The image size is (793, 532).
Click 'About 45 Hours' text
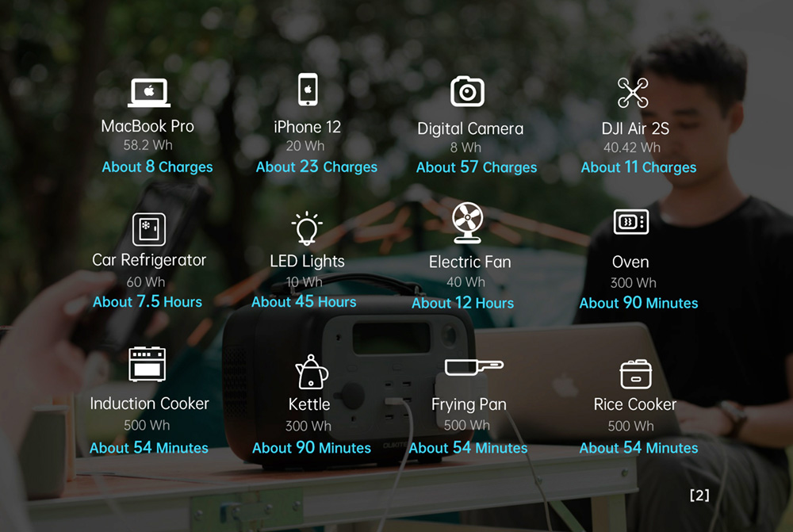304,301
